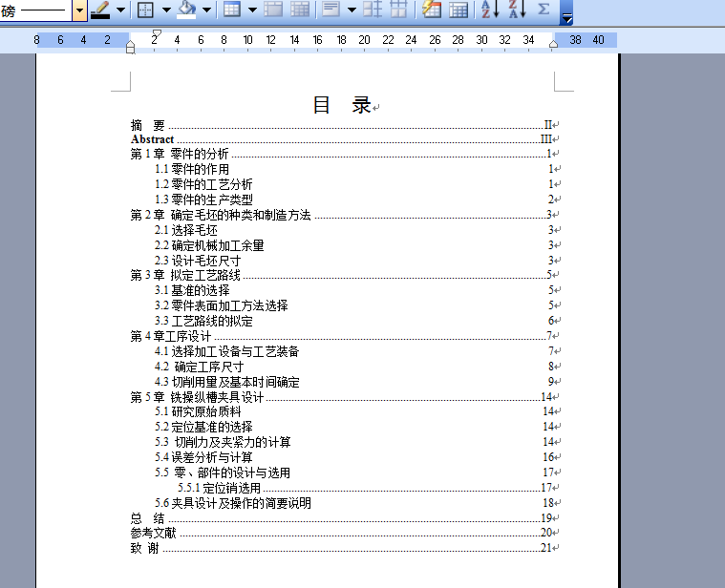Viewport: 725px width, 588px height.
Task: Click the Outside Border icon
Action: click(x=145, y=10)
